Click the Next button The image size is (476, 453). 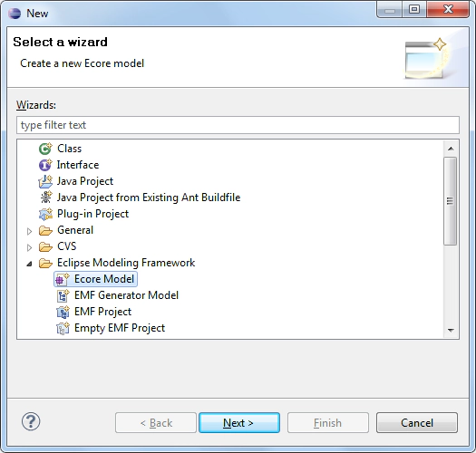[239, 422]
